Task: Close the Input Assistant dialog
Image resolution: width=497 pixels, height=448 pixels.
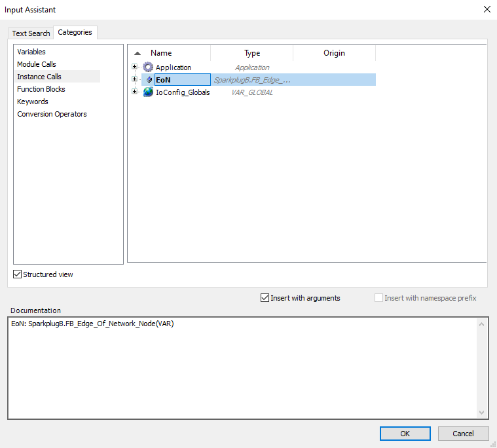Action: click(x=487, y=9)
